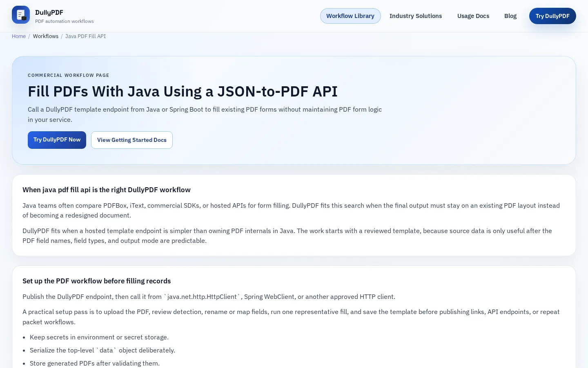Image resolution: width=588 pixels, height=368 pixels.
Task: Click the paragraph starting 'DullyPDF fits when a hosted'
Action: (287, 236)
